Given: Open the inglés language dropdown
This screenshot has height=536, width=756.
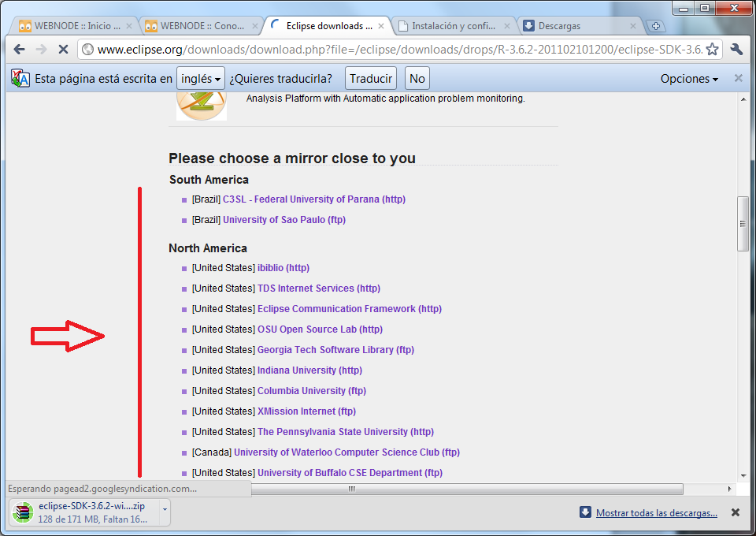Looking at the screenshot, I should (x=201, y=78).
